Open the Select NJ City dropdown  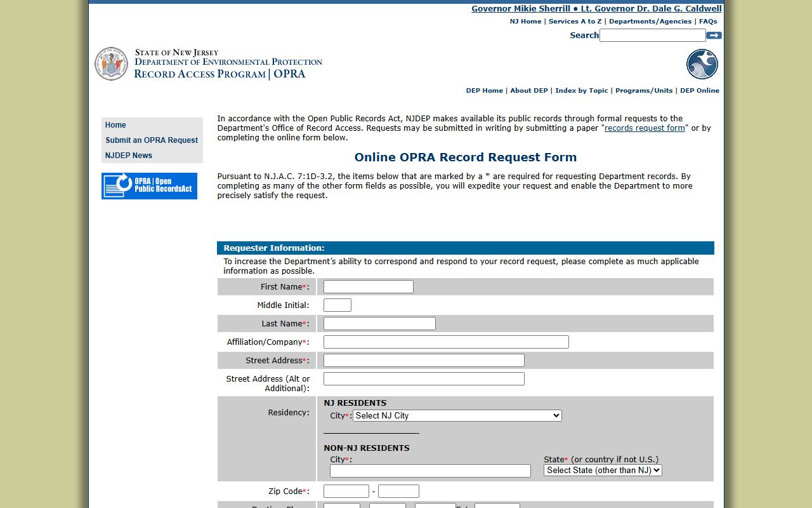[x=457, y=415]
